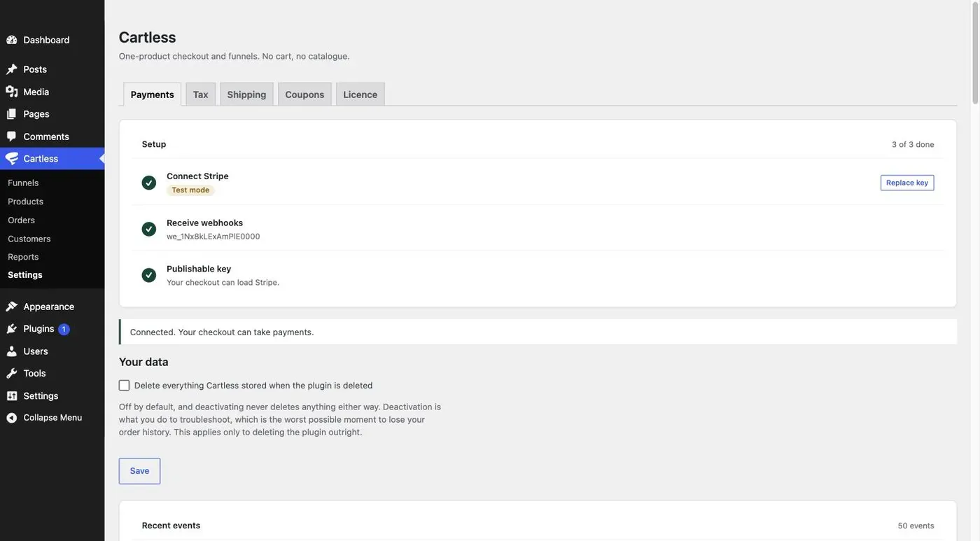Click the Media library icon
Viewport: 980px width, 541px height.
click(12, 92)
